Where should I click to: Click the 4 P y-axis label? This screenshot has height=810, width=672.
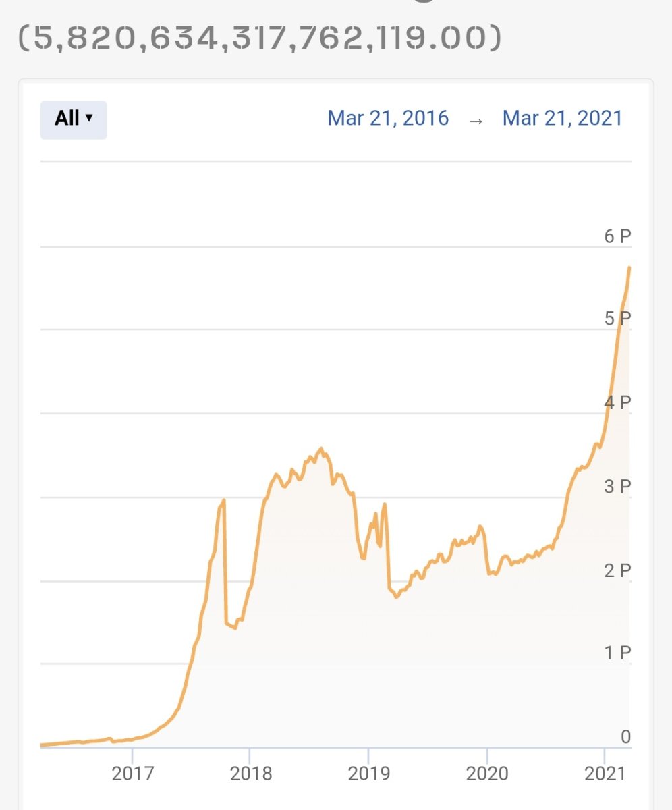pyautogui.click(x=617, y=403)
